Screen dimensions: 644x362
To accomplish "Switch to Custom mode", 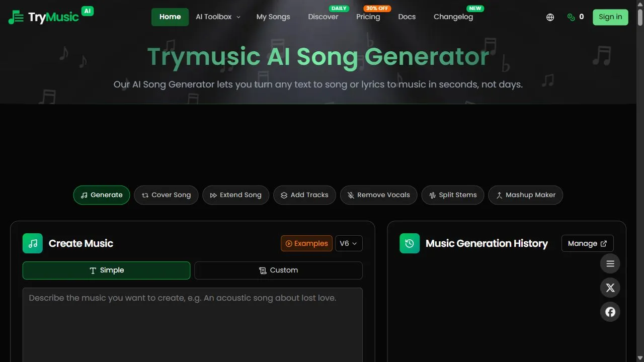I will pos(278,270).
